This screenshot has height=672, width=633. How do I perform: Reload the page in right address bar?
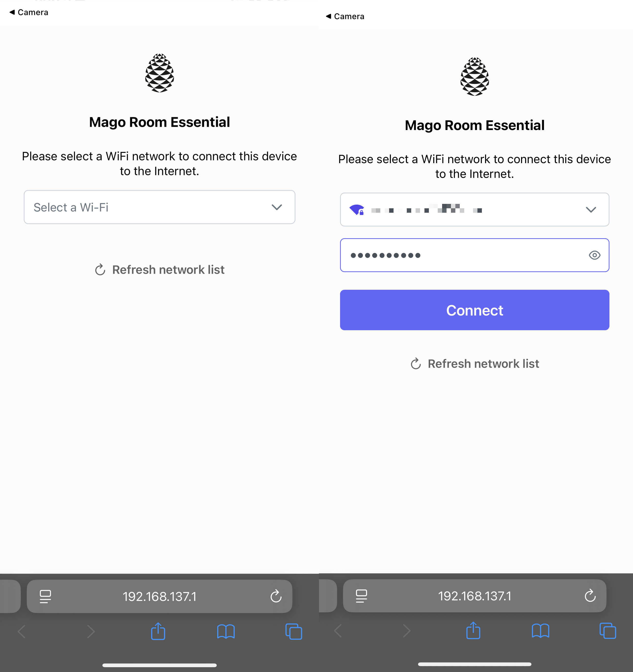click(x=590, y=596)
